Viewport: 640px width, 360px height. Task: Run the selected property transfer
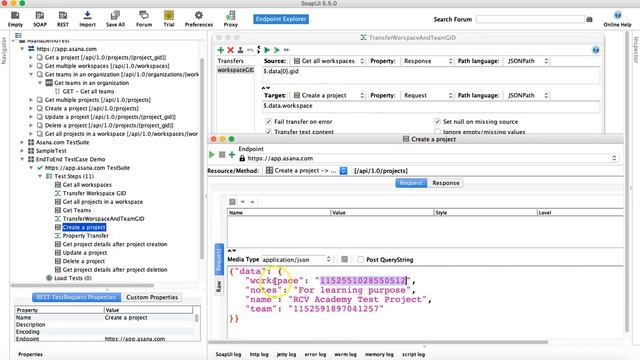pos(267,50)
